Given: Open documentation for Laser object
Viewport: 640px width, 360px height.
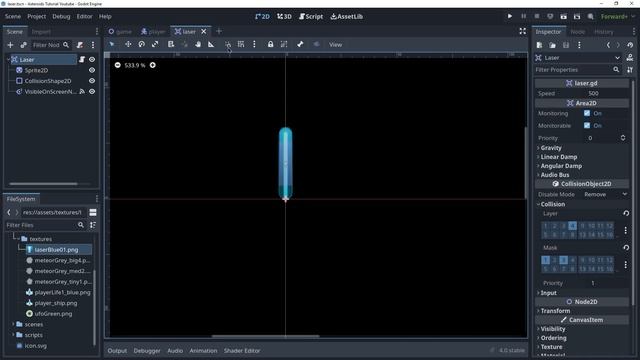Looking at the screenshot, I should (x=630, y=58).
